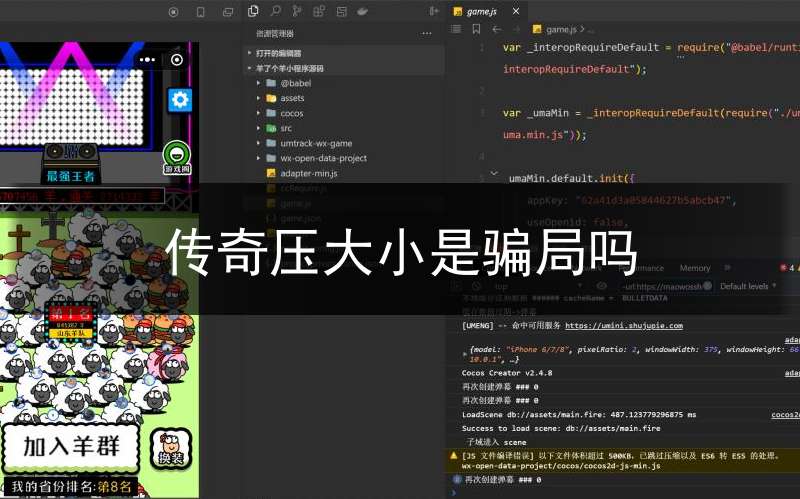This screenshot has height=499, width=800.
Task: Click the Success to load scene console line
Action: point(561,429)
